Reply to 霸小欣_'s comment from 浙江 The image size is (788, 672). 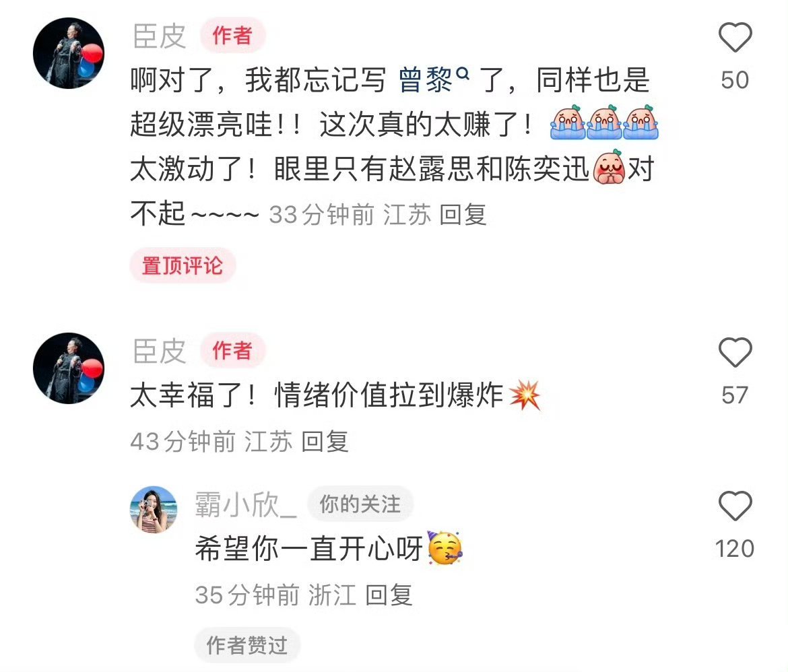(x=389, y=595)
